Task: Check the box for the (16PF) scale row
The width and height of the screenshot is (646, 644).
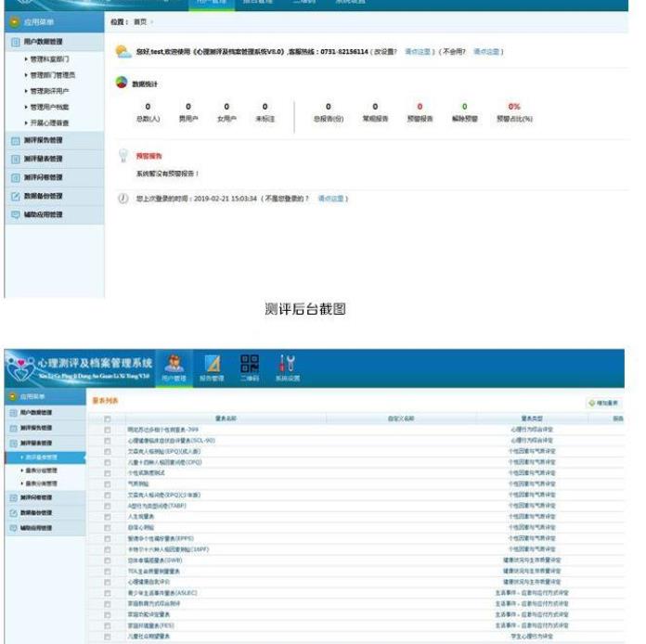Action: [107, 549]
